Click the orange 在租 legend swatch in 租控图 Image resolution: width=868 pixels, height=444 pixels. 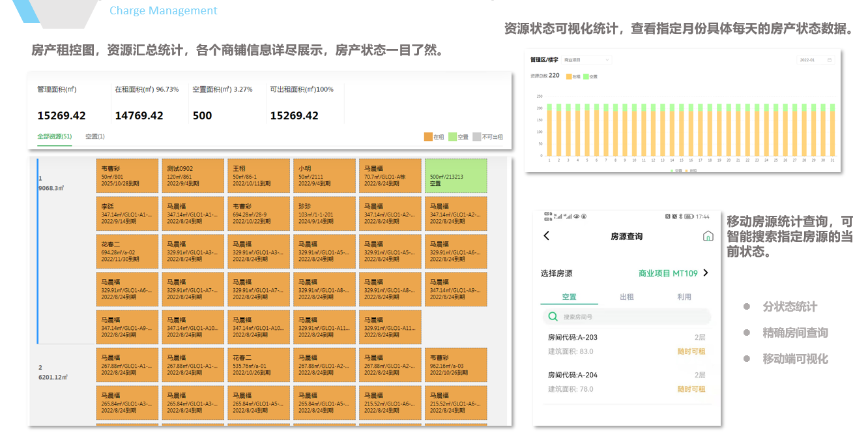pyautogui.click(x=428, y=137)
